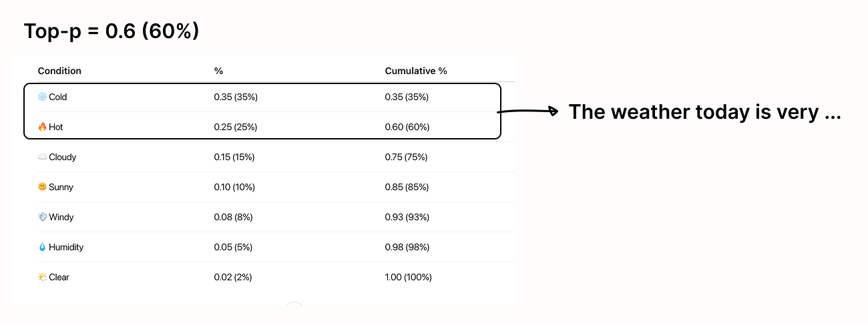This screenshot has width=868, height=323.
Task: Select the Clear cumulative value 1.00 (100%)
Action: click(x=409, y=277)
